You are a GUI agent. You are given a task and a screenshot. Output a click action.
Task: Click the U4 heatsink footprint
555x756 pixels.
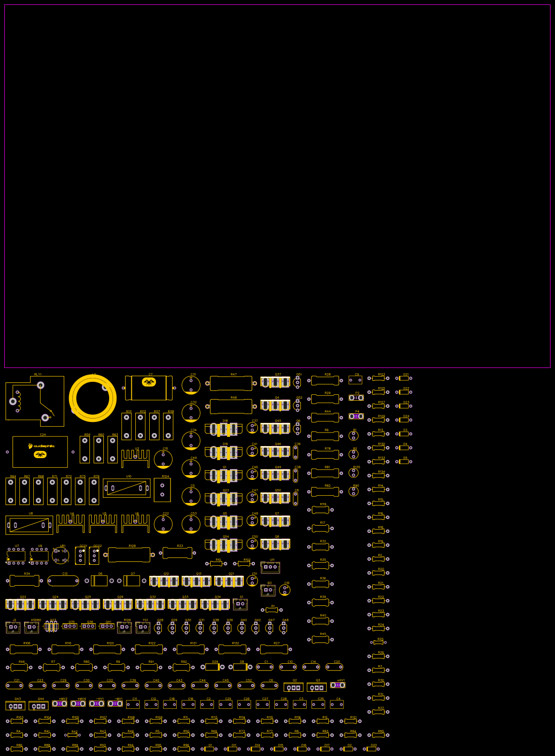point(71,523)
